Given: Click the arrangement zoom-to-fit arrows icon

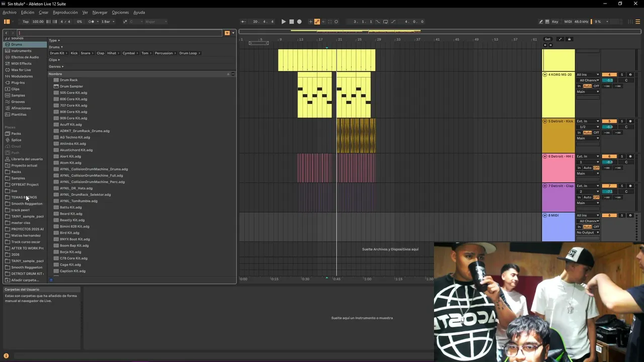Looking at the screenshot, I should click(x=560, y=39).
